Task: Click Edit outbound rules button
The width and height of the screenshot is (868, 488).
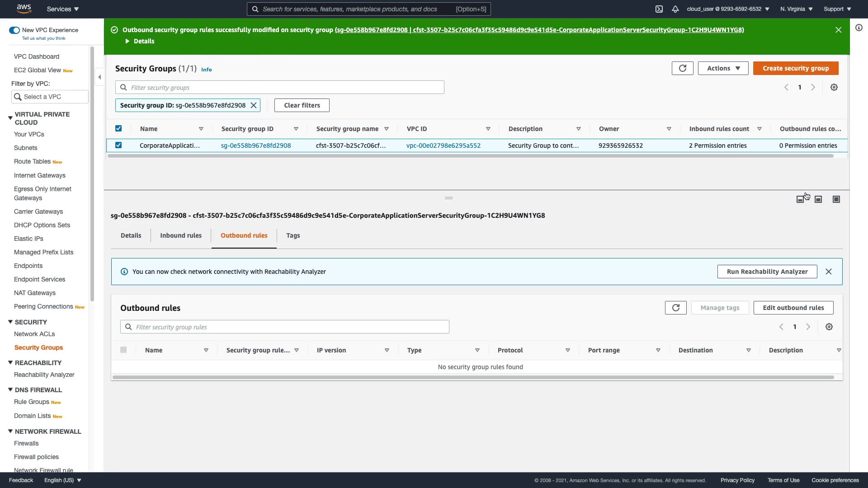Action: [793, 308]
